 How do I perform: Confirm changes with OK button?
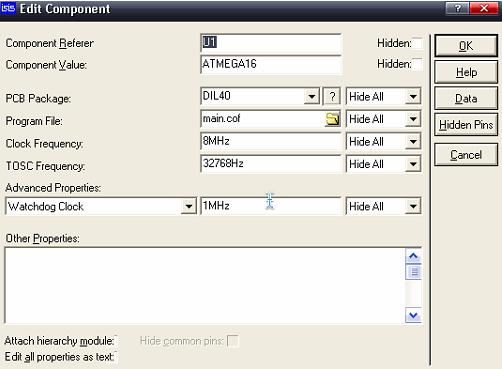click(x=466, y=46)
